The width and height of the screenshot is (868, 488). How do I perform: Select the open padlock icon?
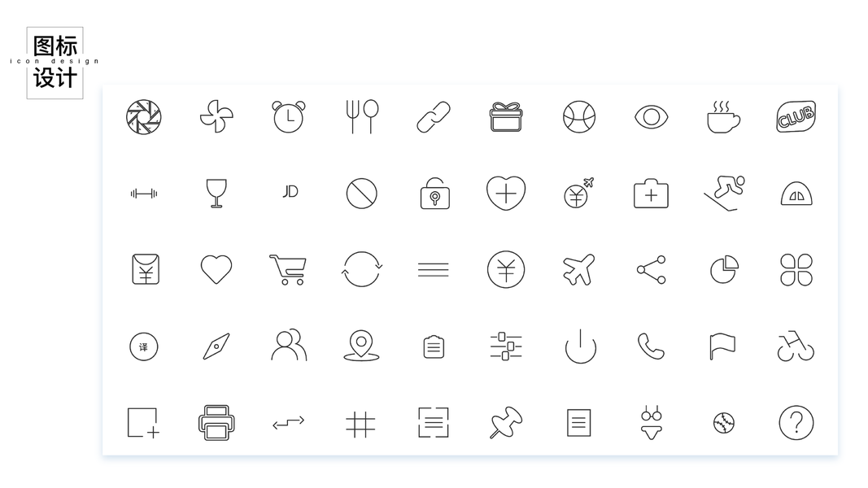click(x=434, y=193)
